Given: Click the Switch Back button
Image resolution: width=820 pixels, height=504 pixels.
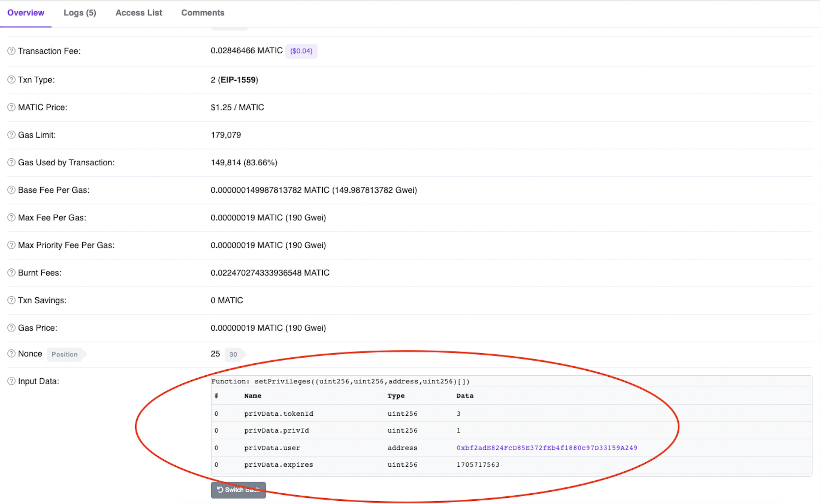Looking at the screenshot, I should click(x=238, y=490).
